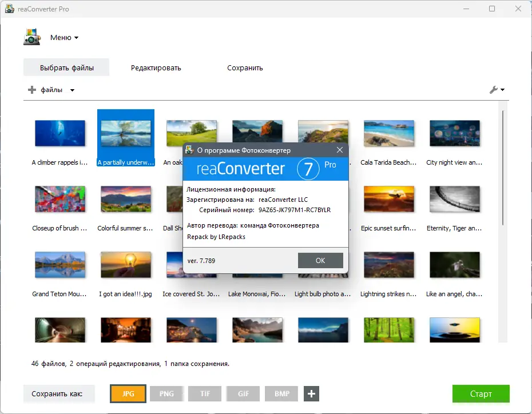Click the 'ver. 7.789' text
The image size is (532, 414).
(201, 261)
